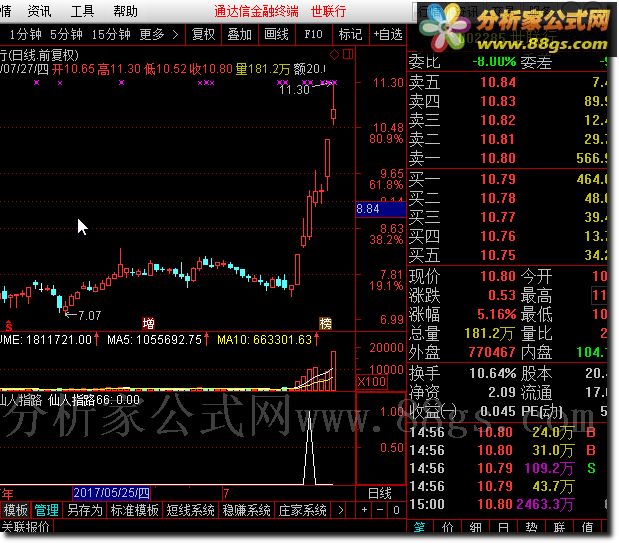
Task: Click the 画线 draw-line button
Action: click(x=276, y=35)
